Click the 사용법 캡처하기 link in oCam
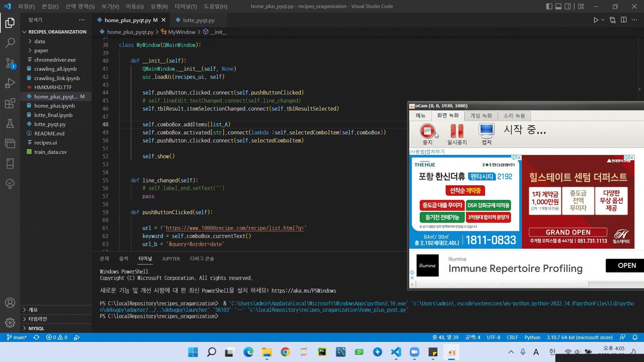 [427, 152]
